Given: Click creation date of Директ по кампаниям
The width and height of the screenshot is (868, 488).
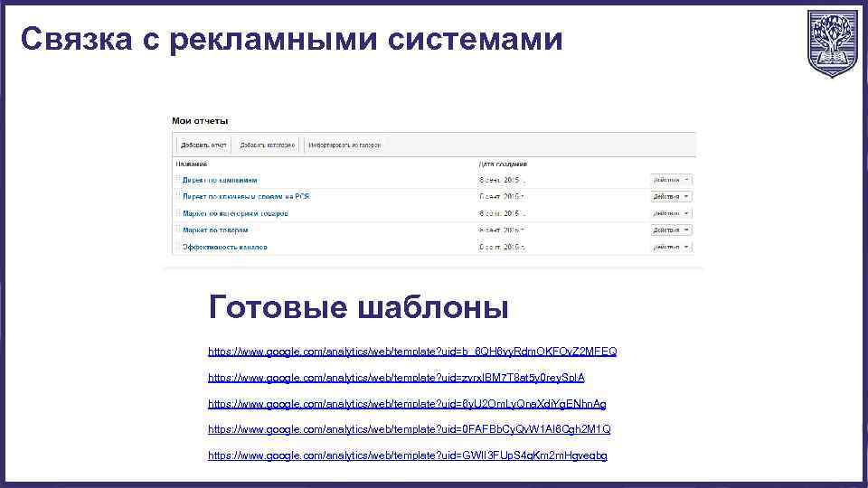Looking at the screenshot, I should tap(502, 180).
